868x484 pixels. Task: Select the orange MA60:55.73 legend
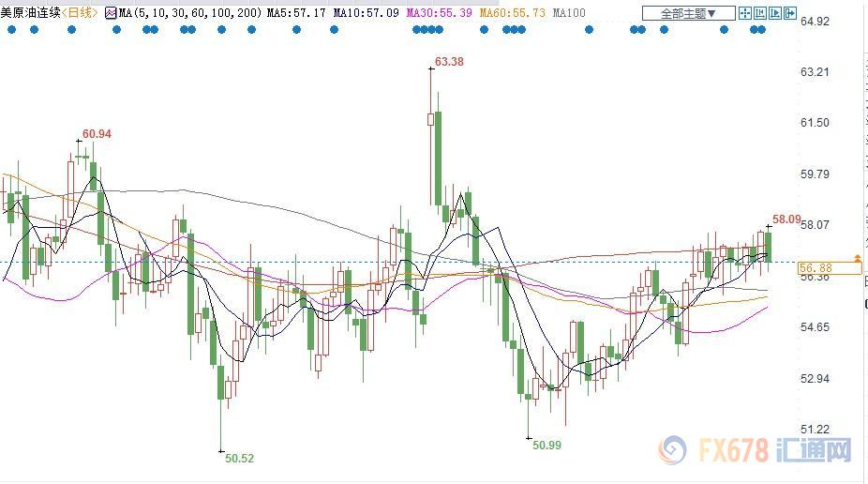[x=512, y=13]
